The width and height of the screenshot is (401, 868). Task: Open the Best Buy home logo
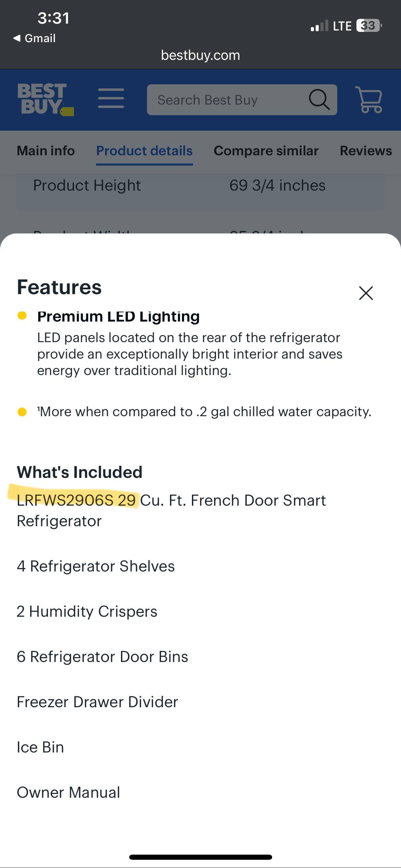(x=45, y=99)
